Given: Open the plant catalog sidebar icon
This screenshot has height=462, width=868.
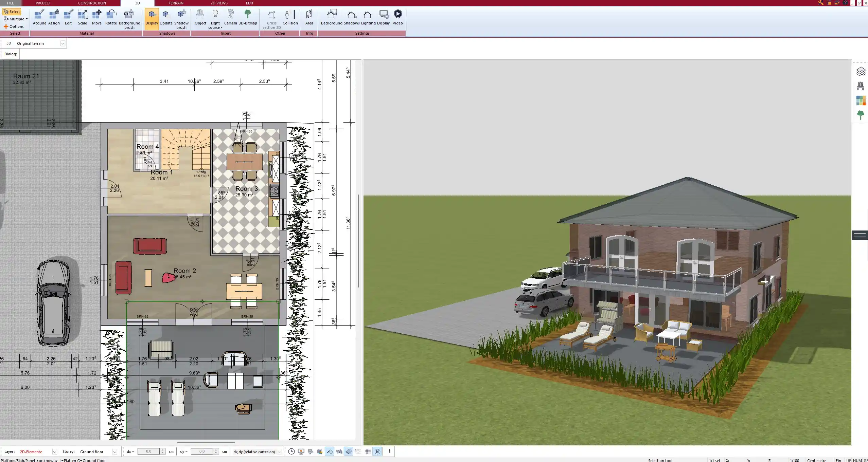Looking at the screenshot, I should pyautogui.click(x=861, y=115).
